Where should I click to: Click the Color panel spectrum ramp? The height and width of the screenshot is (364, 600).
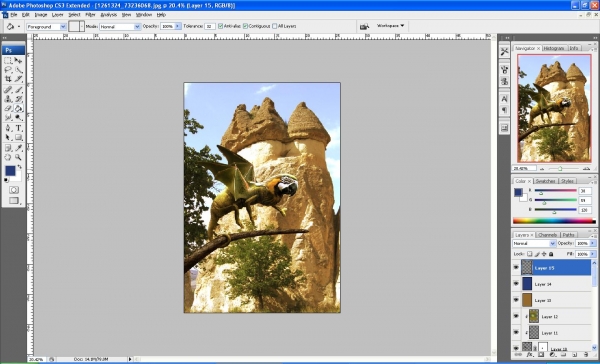point(554,221)
